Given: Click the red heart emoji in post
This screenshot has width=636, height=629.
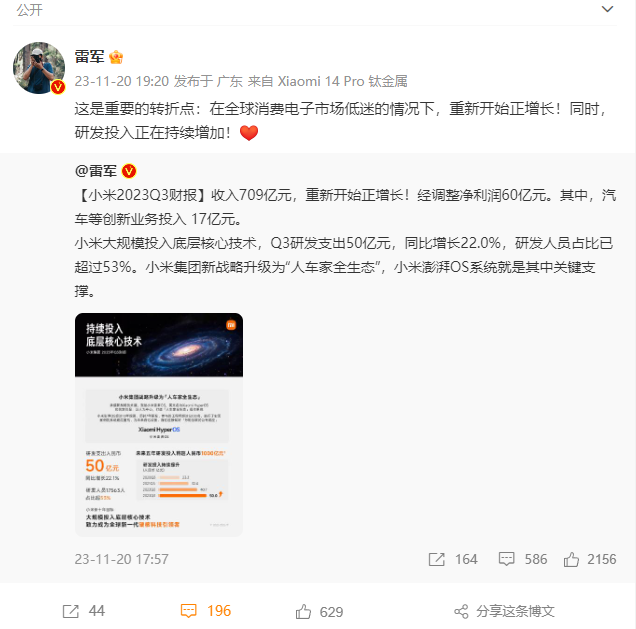Looking at the screenshot, I should pyautogui.click(x=249, y=133).
